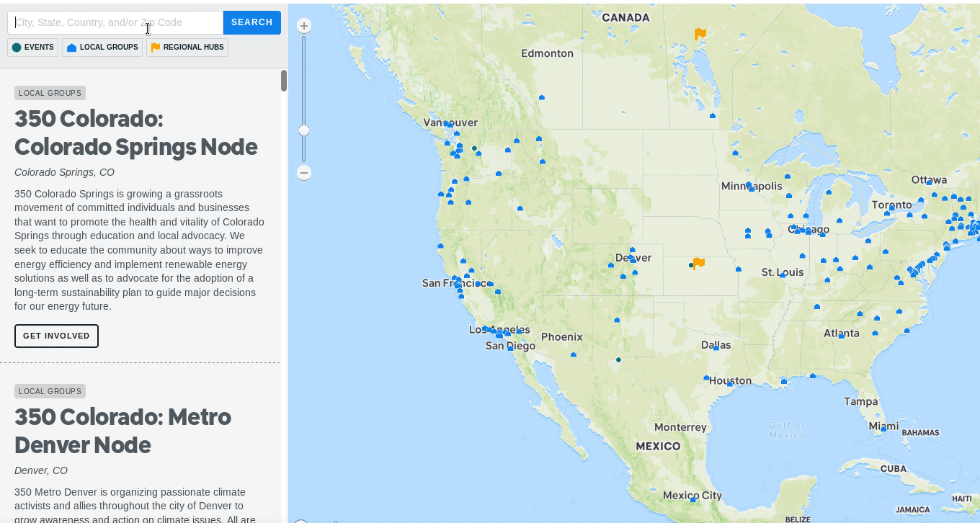
Task: Click the orange regional hub flag in Kansas
Action: (698, 264)
